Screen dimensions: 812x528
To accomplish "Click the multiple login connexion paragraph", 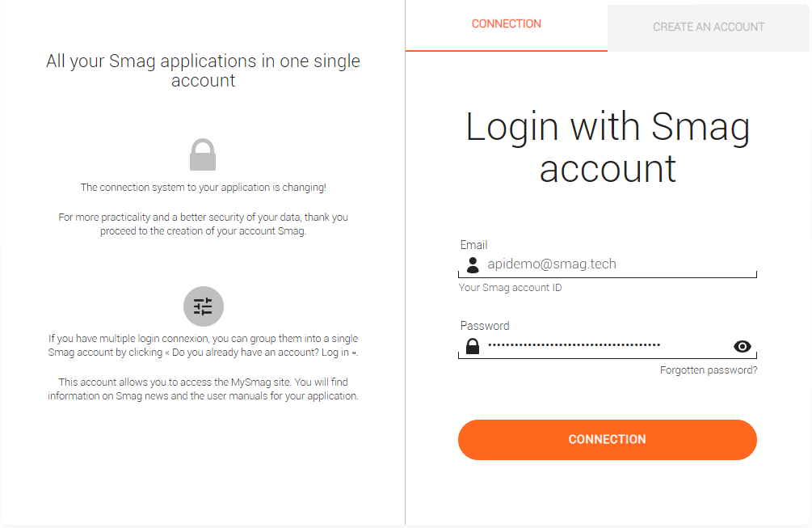I will click(203, 345).
